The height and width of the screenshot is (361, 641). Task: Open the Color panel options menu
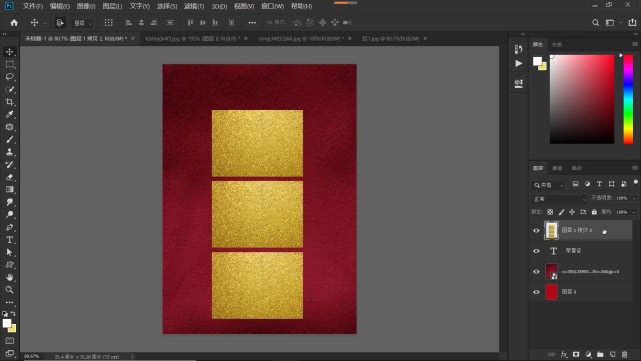click(635, 44)
